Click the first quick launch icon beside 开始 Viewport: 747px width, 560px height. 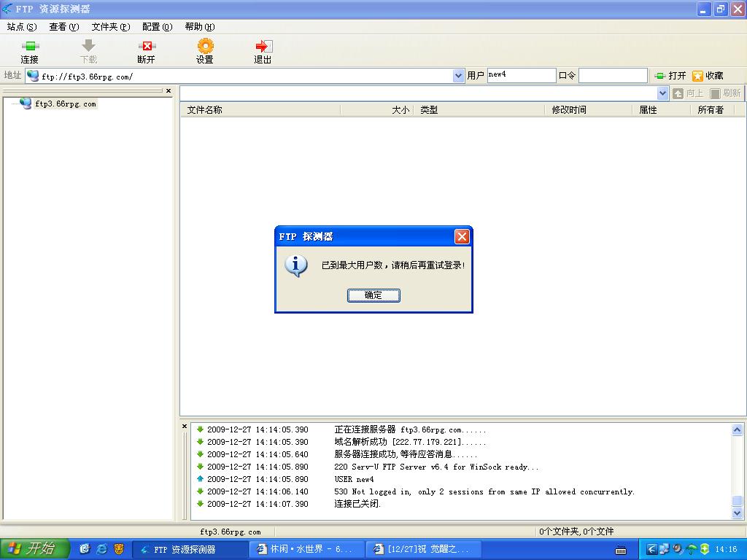click(85, 549)
